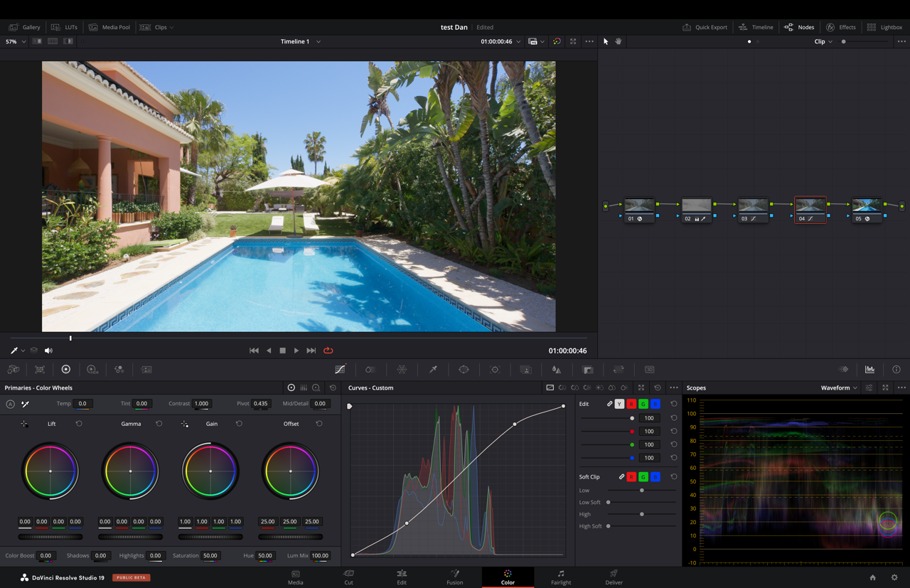
Task: Adjust the Gain master wheel bar
Action: point(210,537)
